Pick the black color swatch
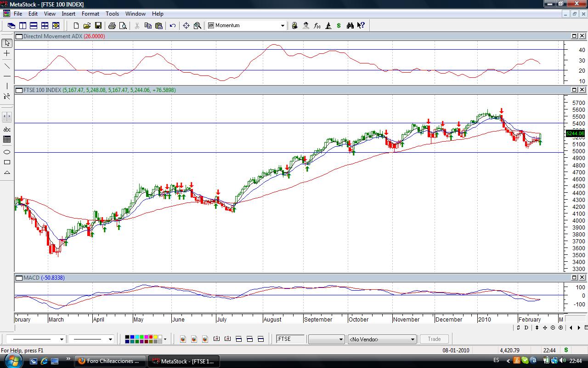Viewport: 588px width, 368px height. 127,337
